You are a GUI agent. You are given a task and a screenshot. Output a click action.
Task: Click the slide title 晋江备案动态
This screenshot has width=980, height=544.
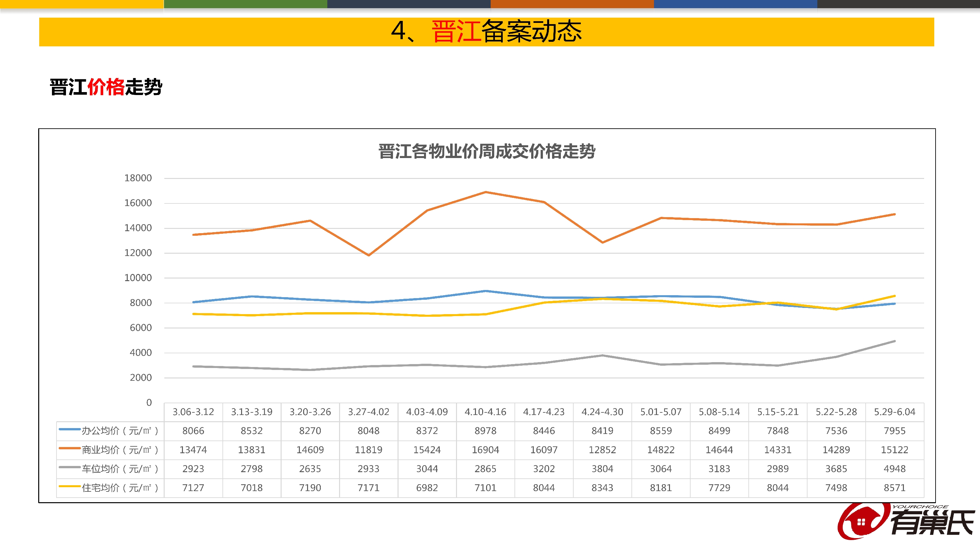point(486,32)
